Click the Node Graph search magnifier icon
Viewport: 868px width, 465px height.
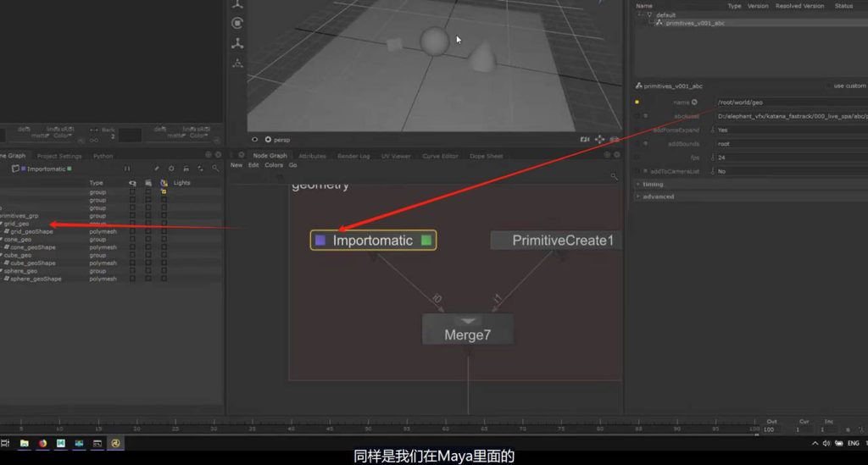[614, 176]
